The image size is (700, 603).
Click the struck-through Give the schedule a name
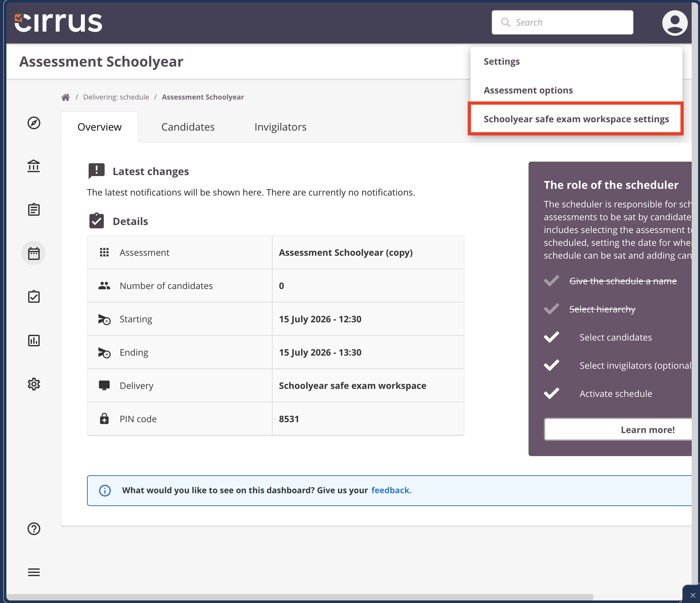[x=623, y=281]
